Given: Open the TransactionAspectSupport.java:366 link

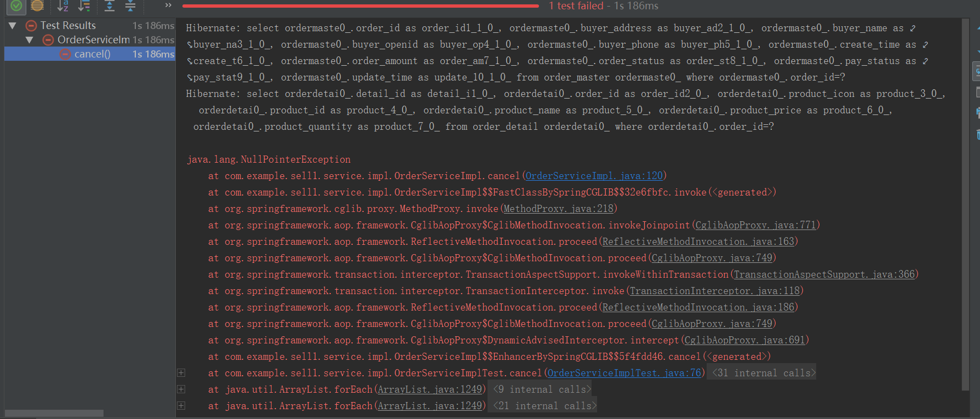Looking at the screenshot, I should point(824,274).
